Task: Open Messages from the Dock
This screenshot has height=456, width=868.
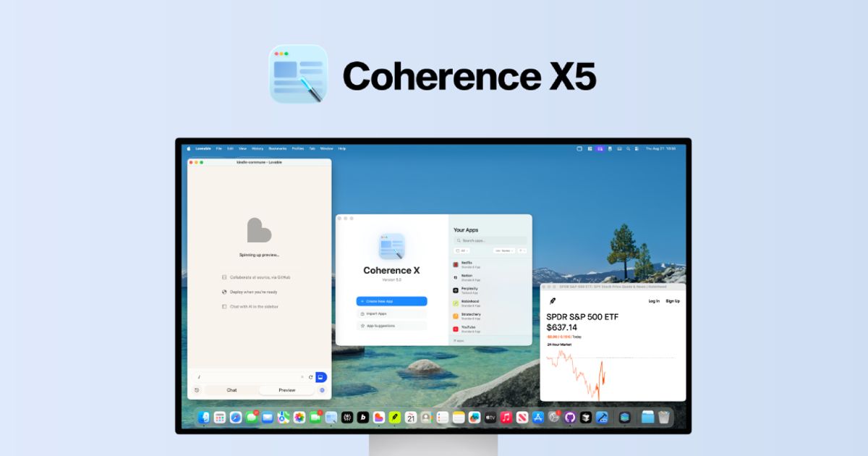Action: [251, 418]
